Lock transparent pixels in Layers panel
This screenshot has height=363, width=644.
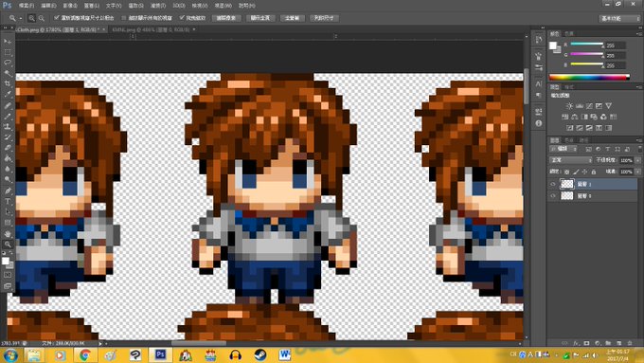(566, 172)
